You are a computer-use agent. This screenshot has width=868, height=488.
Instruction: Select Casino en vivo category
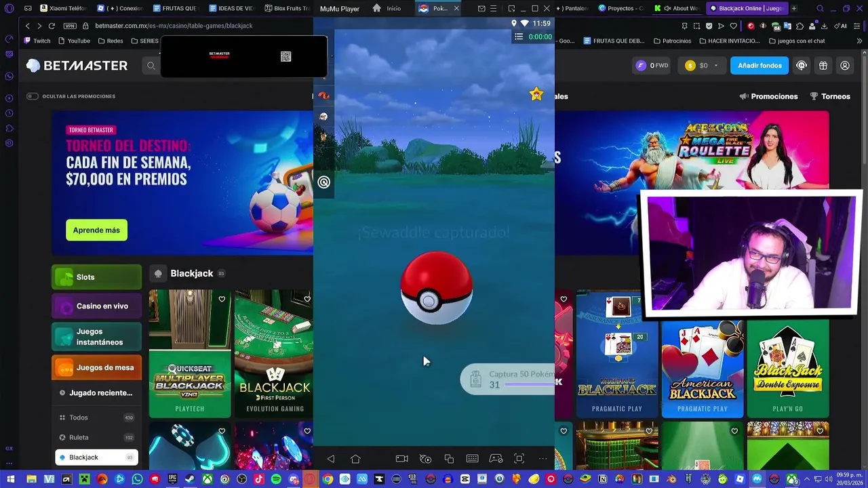[x=96, y=306]
